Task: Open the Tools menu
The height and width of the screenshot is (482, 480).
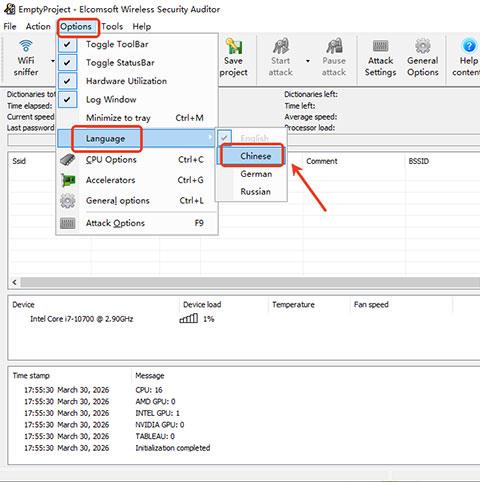Action: coord(112,26)
